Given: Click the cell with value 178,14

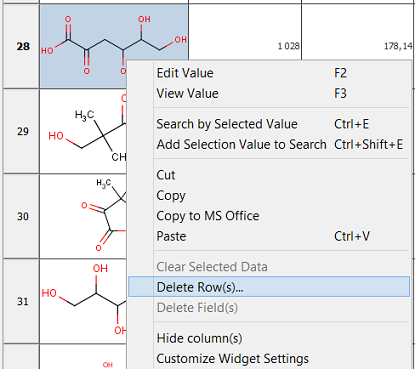Looking at the screenshot, I should (x=358, y=32).
